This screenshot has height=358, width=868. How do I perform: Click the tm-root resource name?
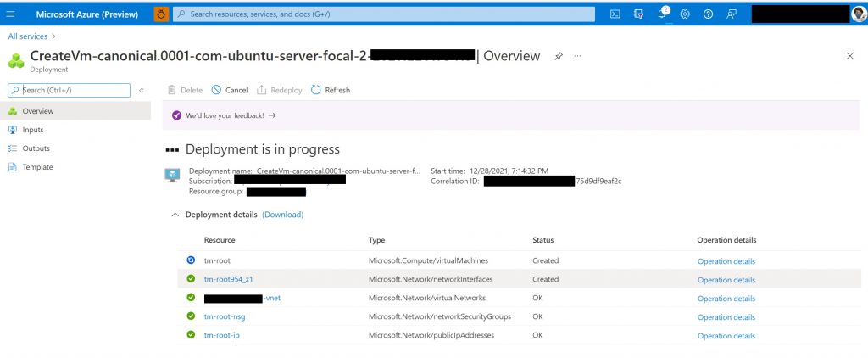click(217, 260)
